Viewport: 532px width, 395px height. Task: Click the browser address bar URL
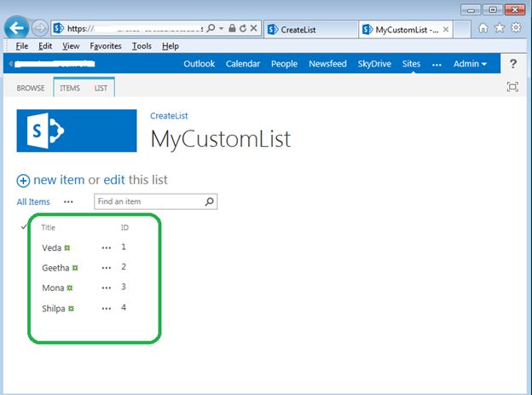pos(135,28)
